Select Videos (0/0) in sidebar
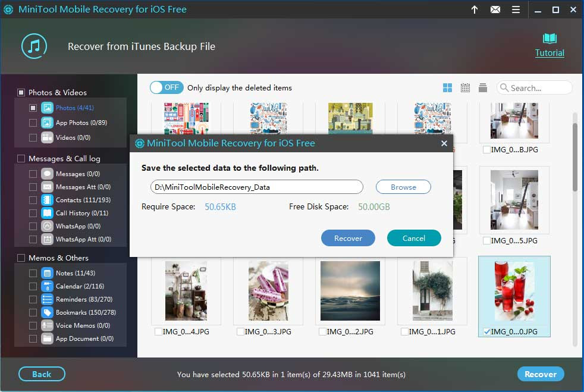Screen dimensions: 584x392 (x=73, y=137)
